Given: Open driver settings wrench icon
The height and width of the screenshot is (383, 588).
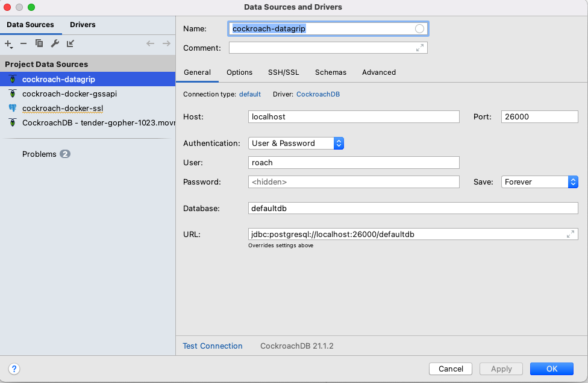Looking at the screenshot, I should (55, 43).
